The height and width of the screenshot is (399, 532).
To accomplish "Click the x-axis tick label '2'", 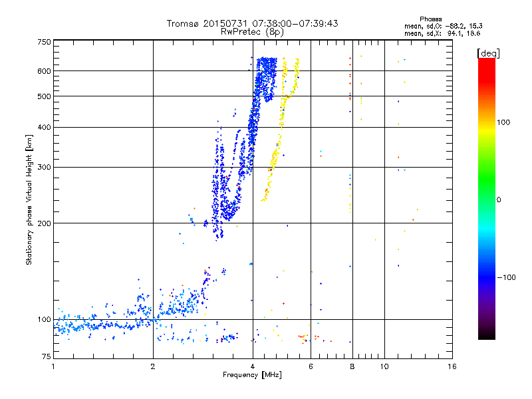I will (153, 366).
